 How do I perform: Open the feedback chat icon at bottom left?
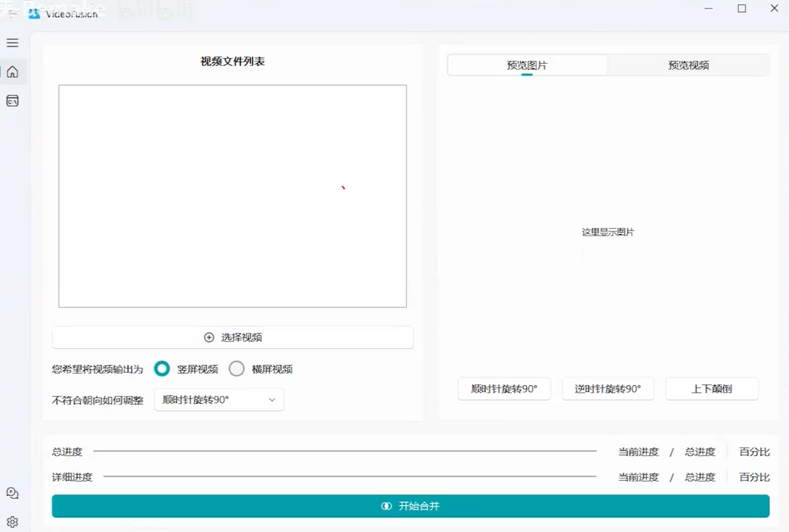pos(12,493)
